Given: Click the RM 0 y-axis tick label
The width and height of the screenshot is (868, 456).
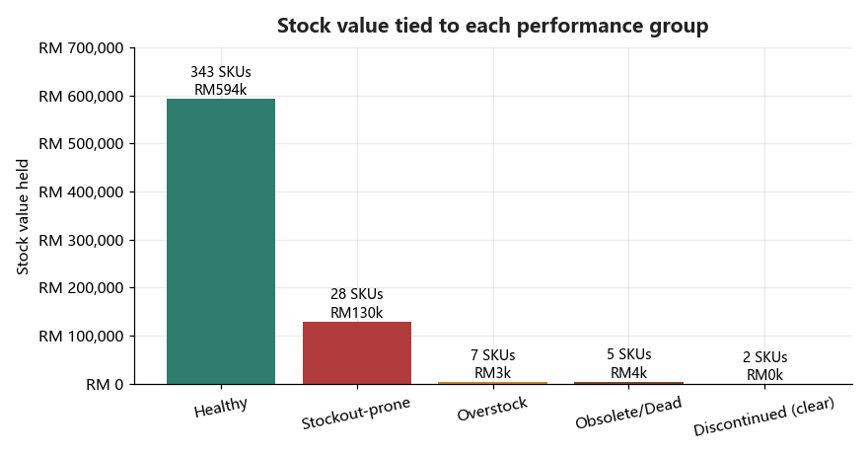Looking at the screenshot, I should [105, 385].
